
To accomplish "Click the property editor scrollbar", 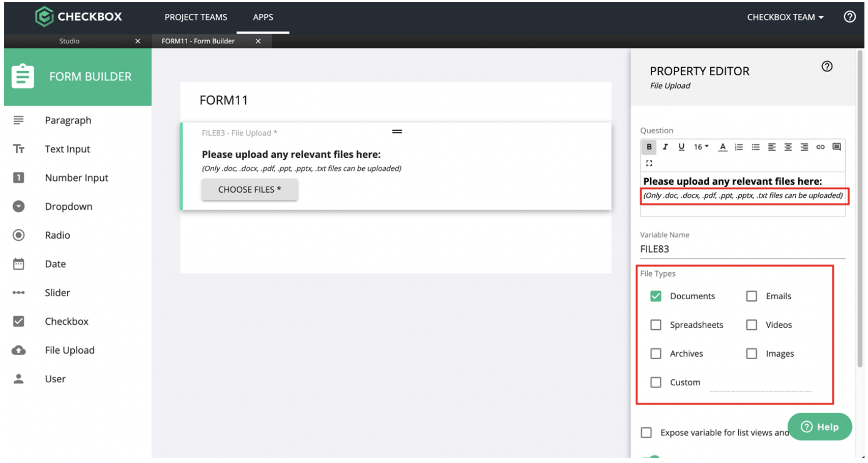I will pyautogui.click(x=860, y=209).
